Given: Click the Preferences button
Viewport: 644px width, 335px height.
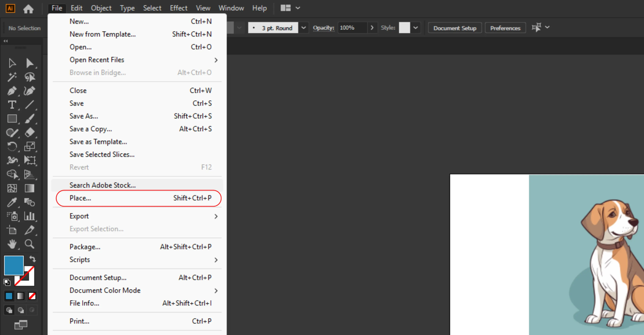Looking at the screenshot, I should tap(505, 28).
